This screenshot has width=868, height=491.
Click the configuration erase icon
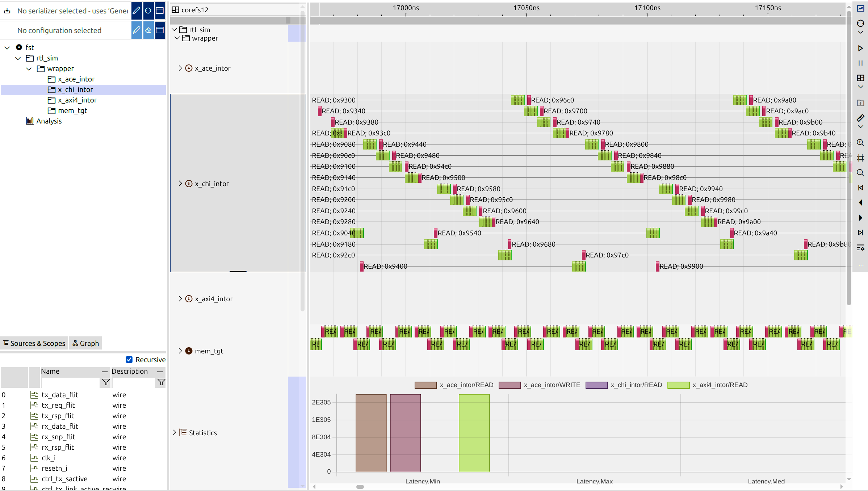(148, 30)
